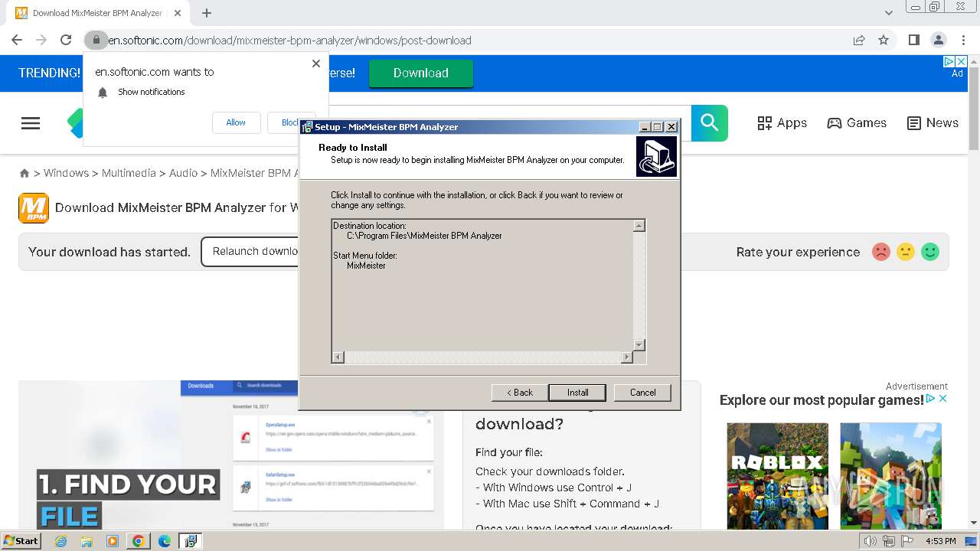This screenshot has height=551, width=980.
Task: Toggle the browser side panel
Action: (x=914, y=40)
